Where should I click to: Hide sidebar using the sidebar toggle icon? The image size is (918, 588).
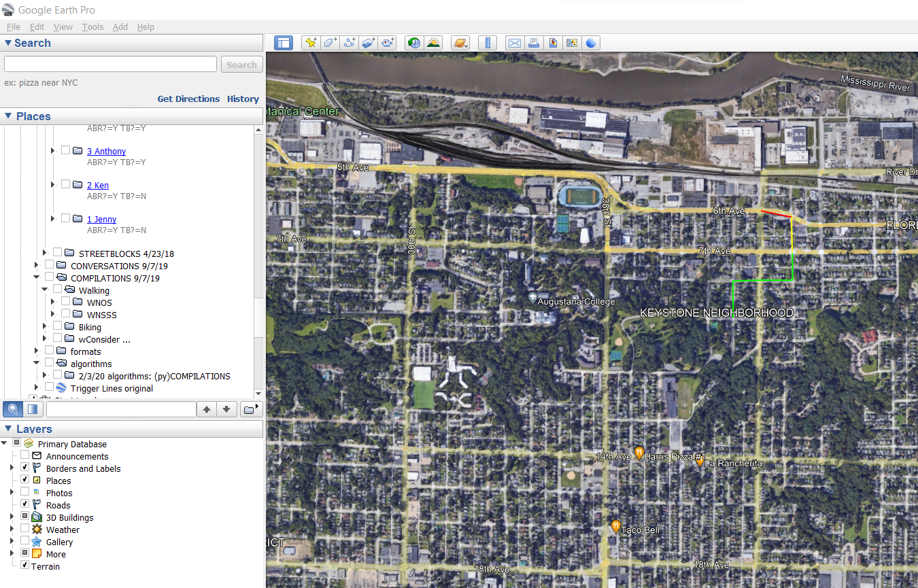pyautogui.click(x=284, y=43)
